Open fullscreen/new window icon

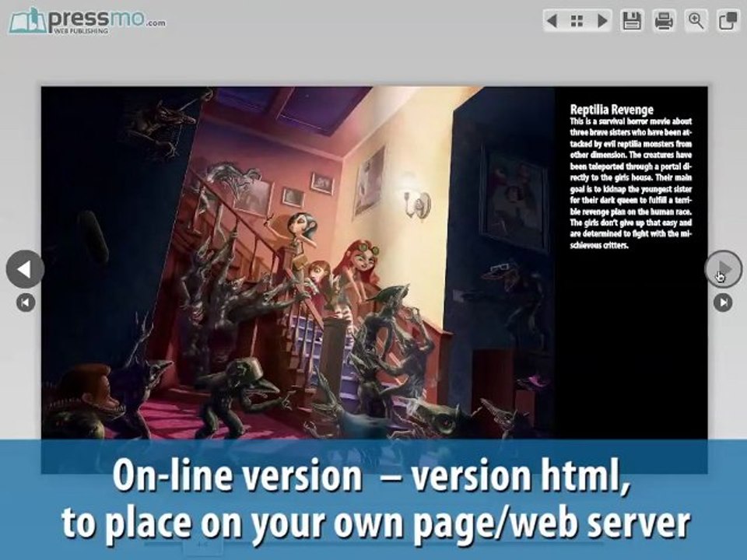[728, 20]
